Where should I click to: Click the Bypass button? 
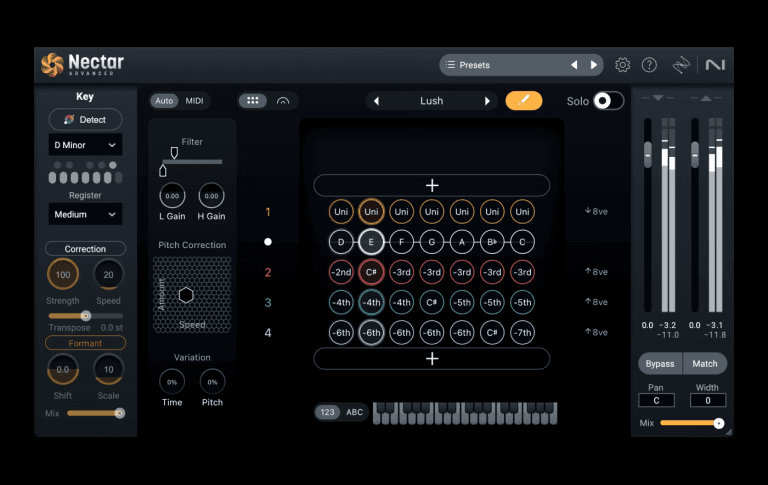661,364
